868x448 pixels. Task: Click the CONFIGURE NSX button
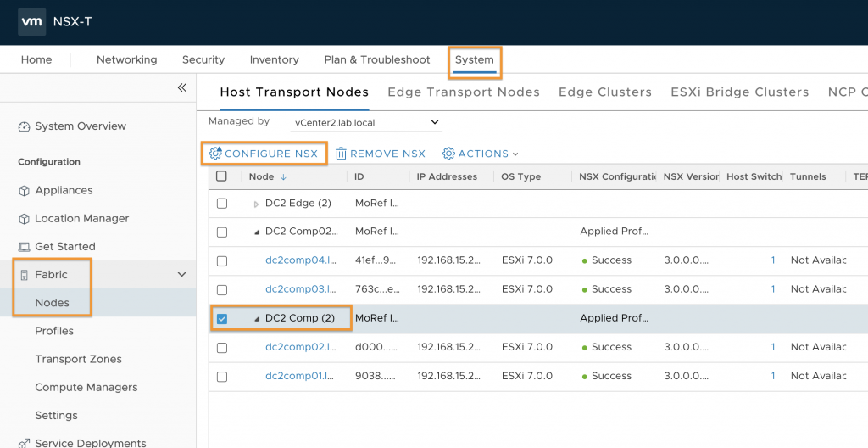click(264, 154)
